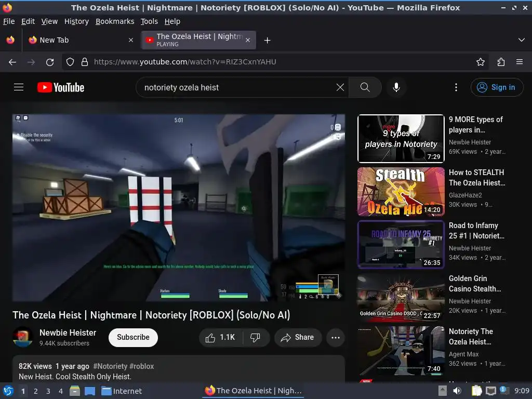Open the Bookmarks menu

pyautogui.click(x=115, y=21)
